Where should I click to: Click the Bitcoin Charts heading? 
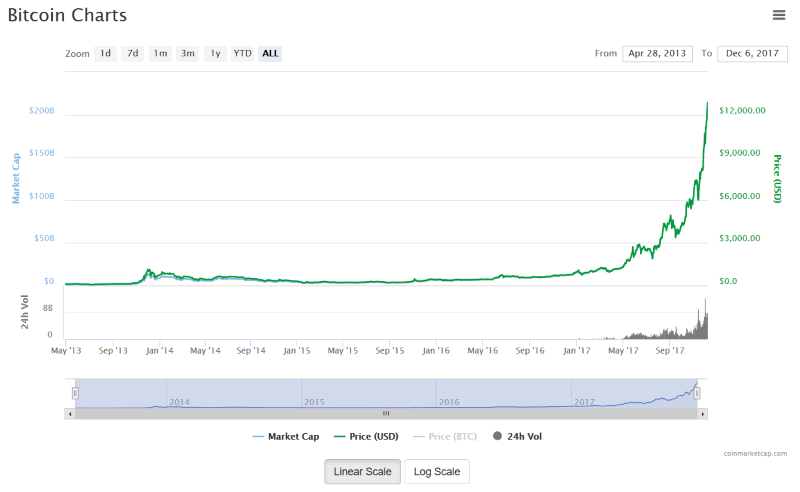pos(67,15)
